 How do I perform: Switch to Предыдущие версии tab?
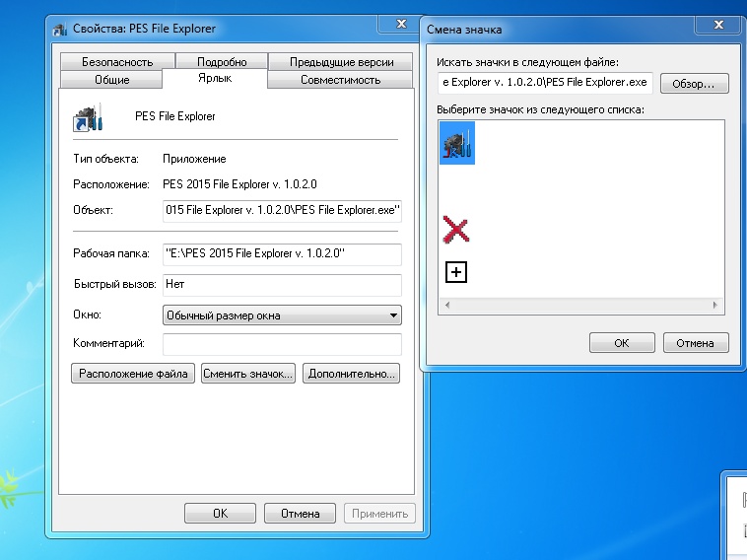(x=341, y=62)
